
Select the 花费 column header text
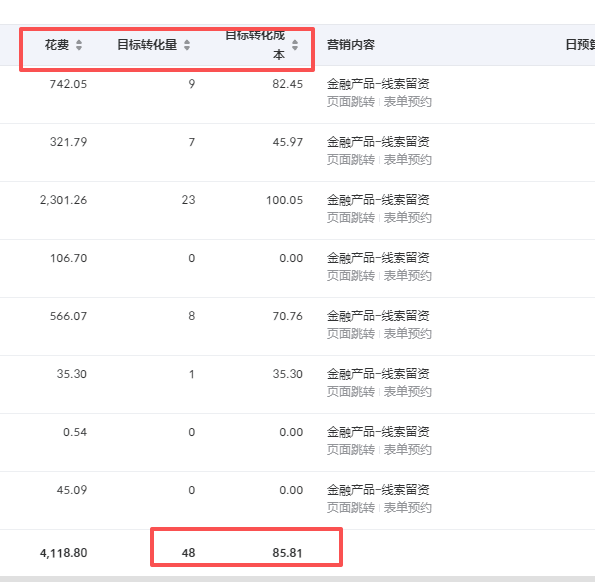(x=57, y=45)
